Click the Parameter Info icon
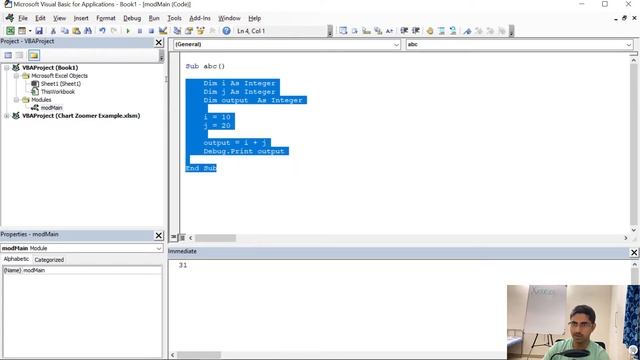The image size is (640, 360). [378, 31]
